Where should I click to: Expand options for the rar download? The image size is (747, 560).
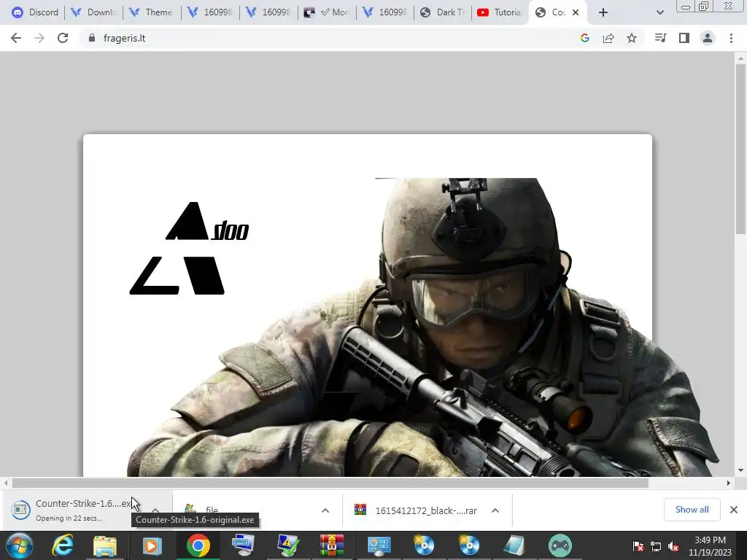[x=495, y=510]
